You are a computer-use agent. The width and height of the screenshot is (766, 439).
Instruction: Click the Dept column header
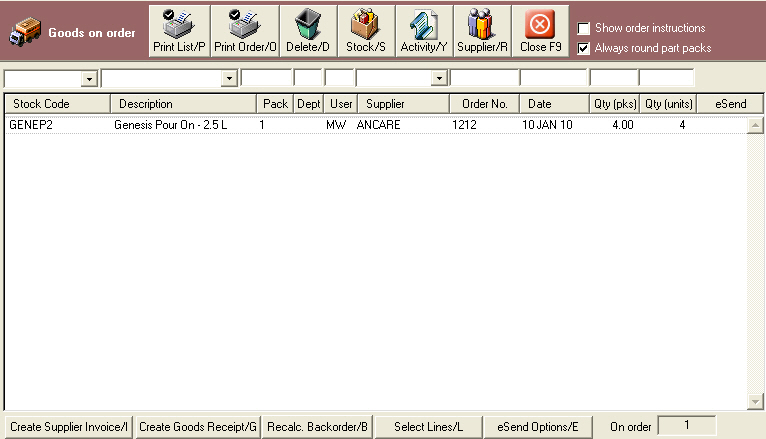[308, 104]
